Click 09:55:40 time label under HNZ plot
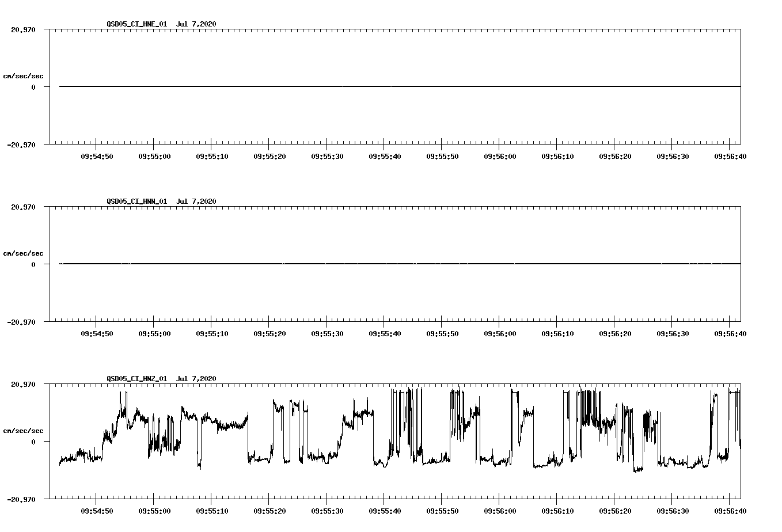The height and width of the screenshot is (532, 782). click(x=385, y=511)
